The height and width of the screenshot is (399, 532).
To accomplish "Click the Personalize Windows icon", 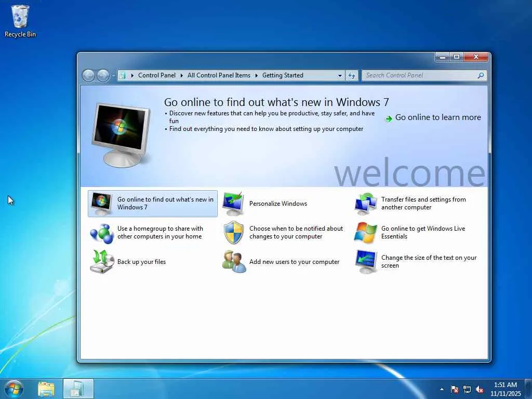I will click(x=233, y=204).
